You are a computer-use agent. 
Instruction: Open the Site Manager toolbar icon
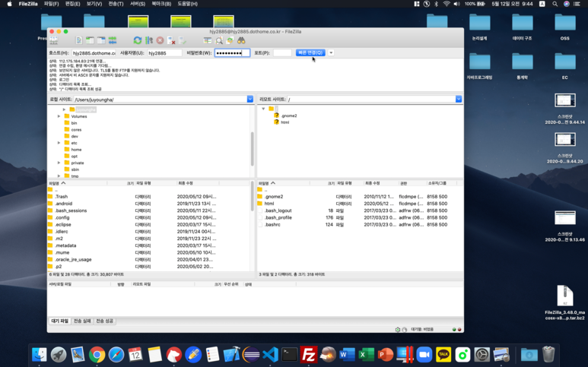(x=53, y=40)
